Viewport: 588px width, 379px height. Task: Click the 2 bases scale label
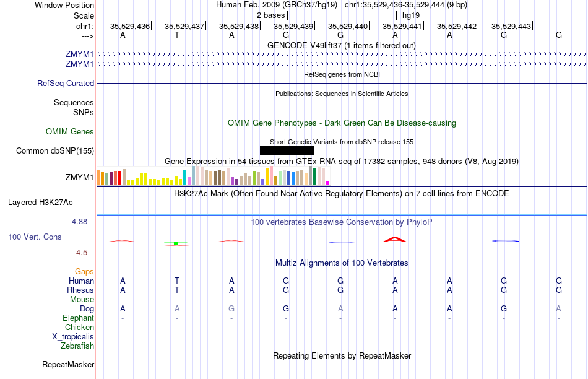click(270, 15)
